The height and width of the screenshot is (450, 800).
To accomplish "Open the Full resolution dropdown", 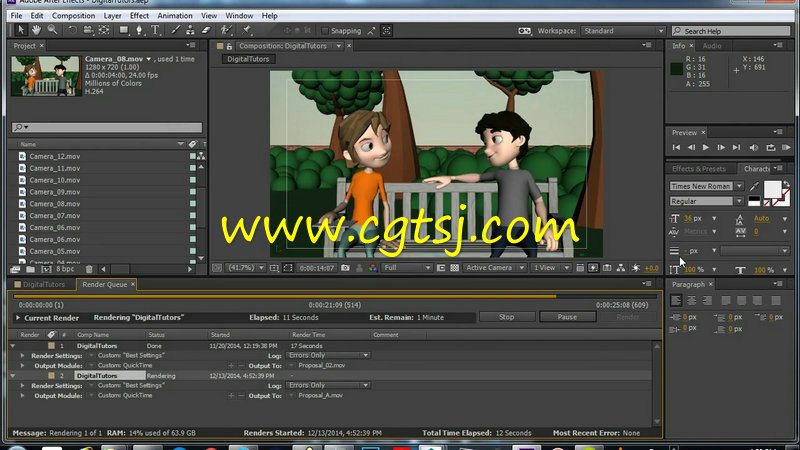I will (x=407, y=268).
